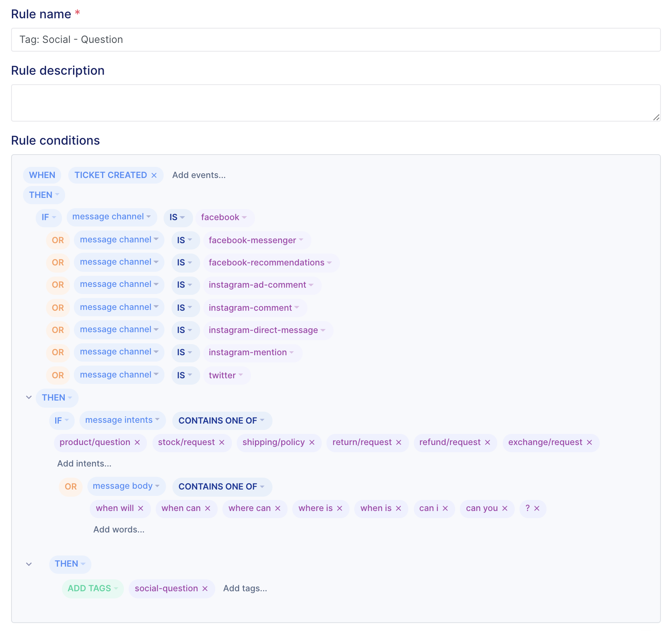Open the ADD TAGS action dropdown
Viewport: 672px width, 631px height.
coord(93,588)
